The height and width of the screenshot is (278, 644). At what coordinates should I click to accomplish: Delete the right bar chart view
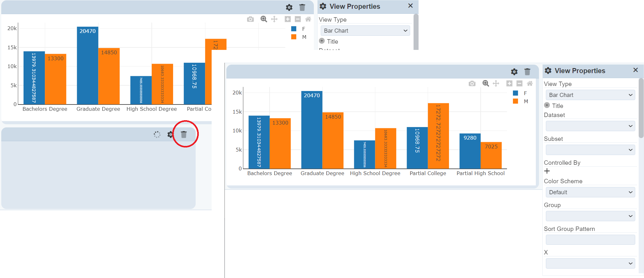click(x=527, y=72)
